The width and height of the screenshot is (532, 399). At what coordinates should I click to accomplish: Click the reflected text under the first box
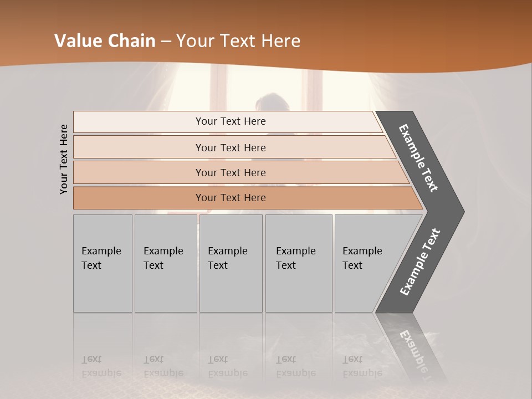[101, 367]
